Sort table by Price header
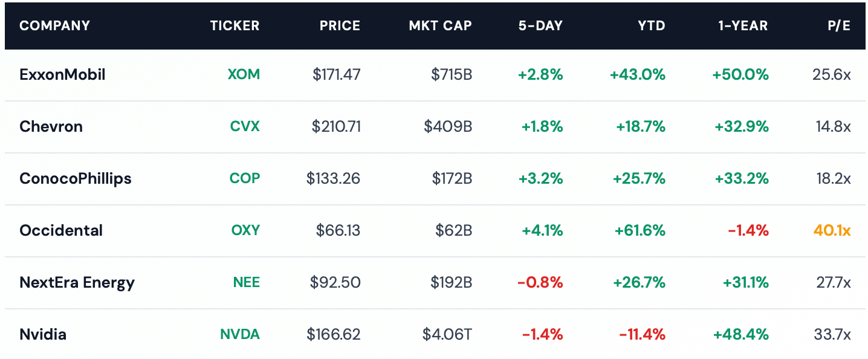Viewport: 868px width, 359px height. (340, 26)
